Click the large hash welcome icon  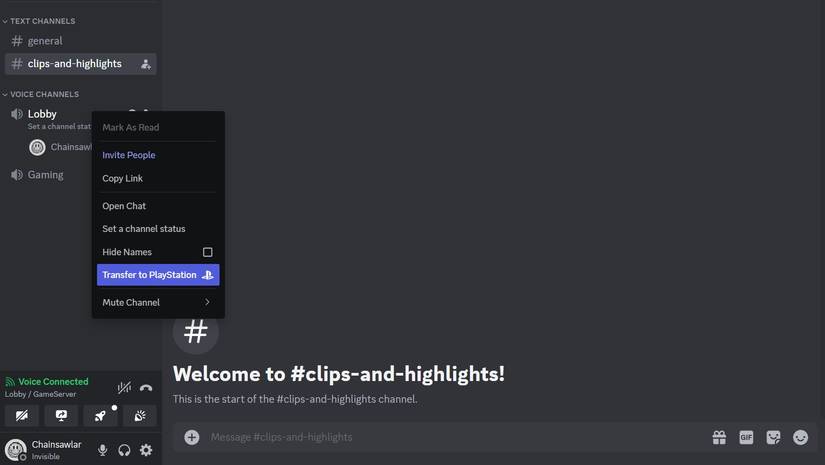tap(196, 331)
